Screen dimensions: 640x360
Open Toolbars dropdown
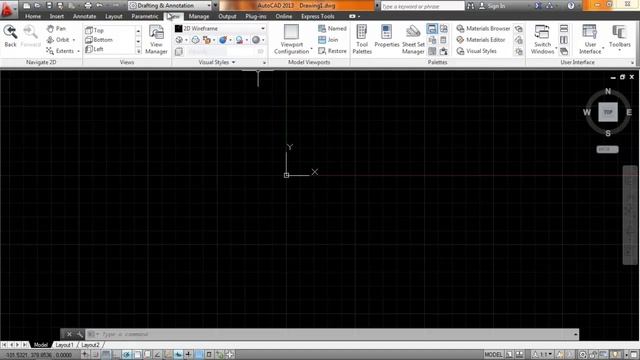tap(620, 37)
